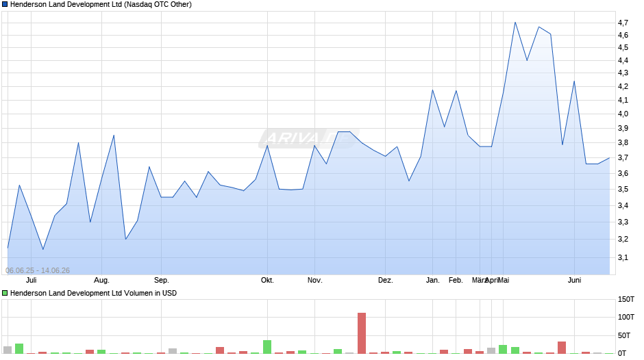Click the 3,3 price axis label
644x360 pixels.
[x=623, y=222]
